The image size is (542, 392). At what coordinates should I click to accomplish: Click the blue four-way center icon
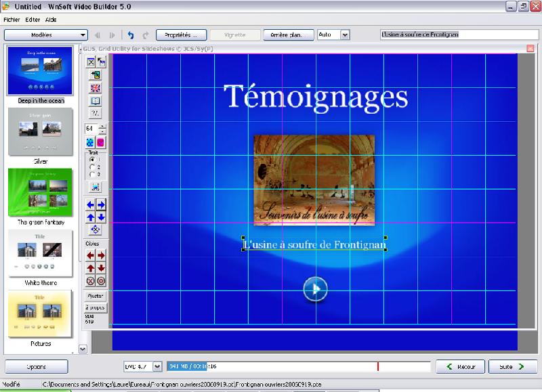(96, 230)
